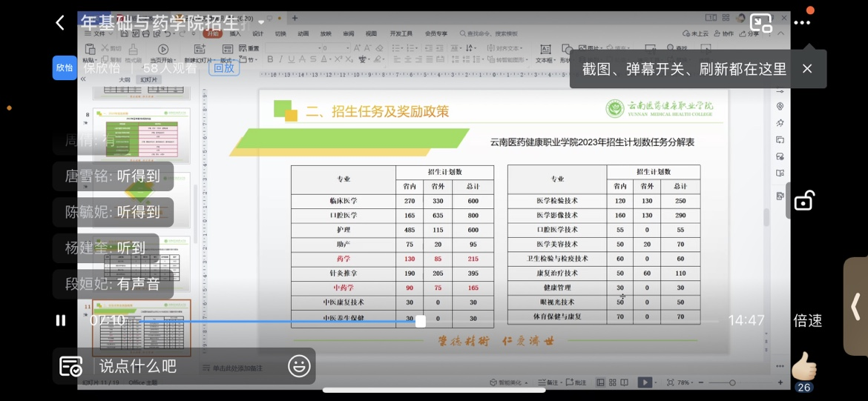Expand the side drawer arrow handle
The image size is (868, 401).
(x=856, y=306)
